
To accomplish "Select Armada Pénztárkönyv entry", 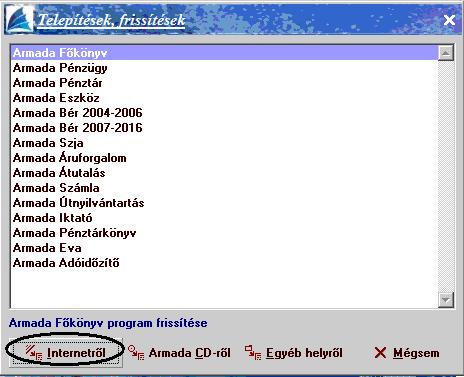I will [x=224, y=233].
